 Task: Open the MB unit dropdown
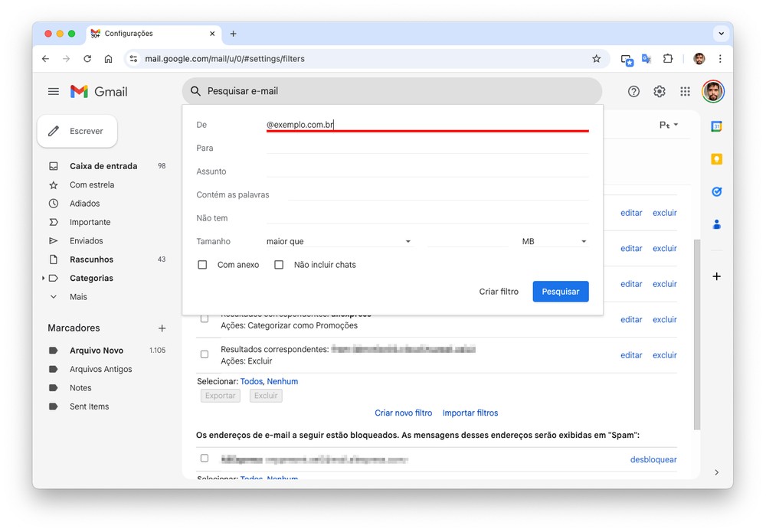(x=554, y=242)
